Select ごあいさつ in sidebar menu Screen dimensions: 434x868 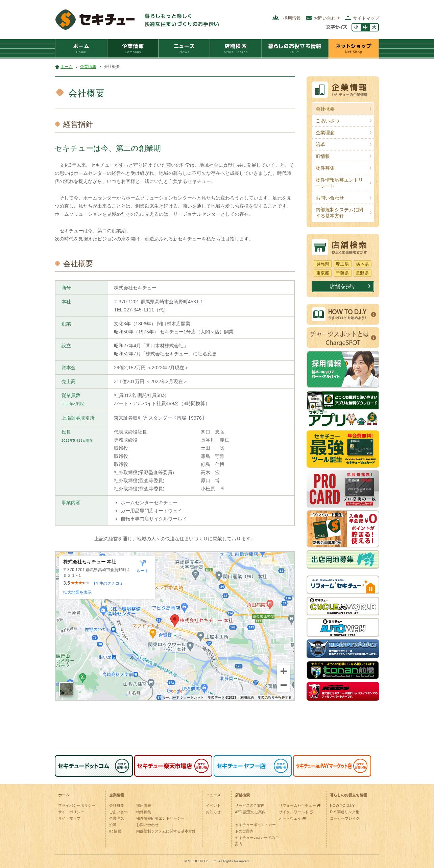pos(343,121)
